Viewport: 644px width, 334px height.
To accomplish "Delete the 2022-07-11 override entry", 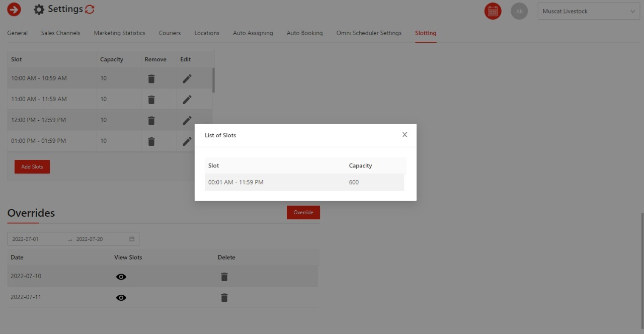I will pyautogui.click(x=224, y=298).
